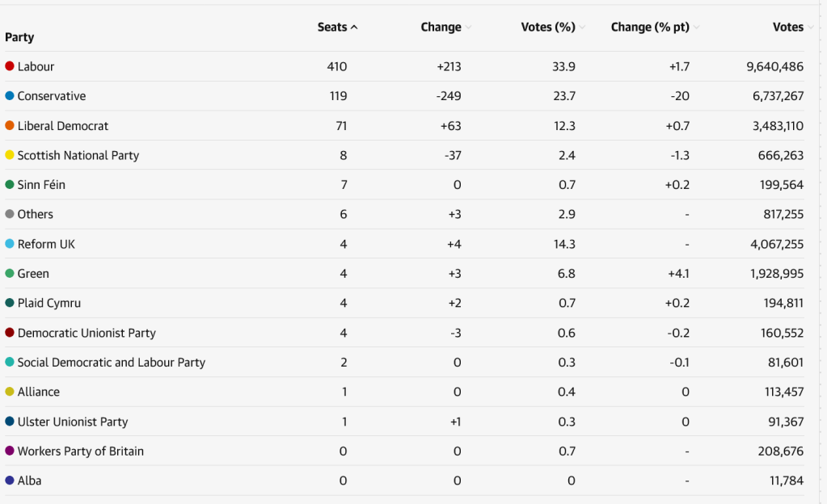Select Democratic Unionist Party label
The image size is (827, 504).
tap(86, 334)
